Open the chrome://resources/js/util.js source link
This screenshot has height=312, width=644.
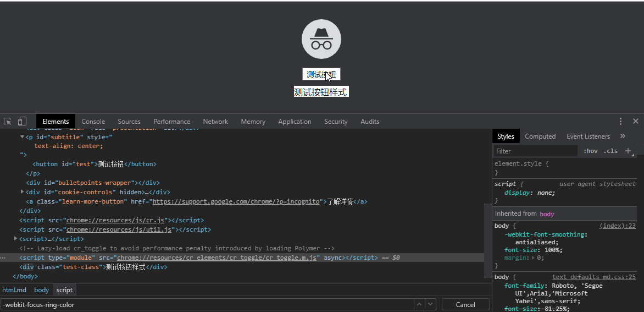click(119, 229)
